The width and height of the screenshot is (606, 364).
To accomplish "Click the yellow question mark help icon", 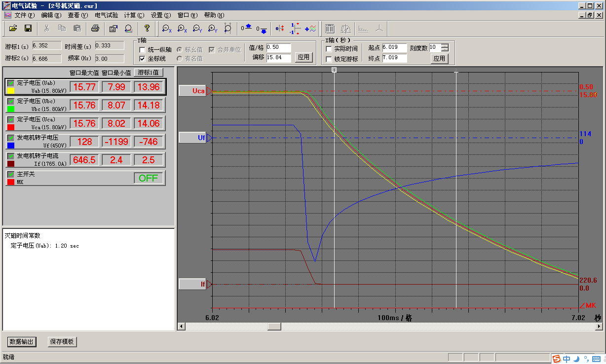I will click(x=147, y=29).
